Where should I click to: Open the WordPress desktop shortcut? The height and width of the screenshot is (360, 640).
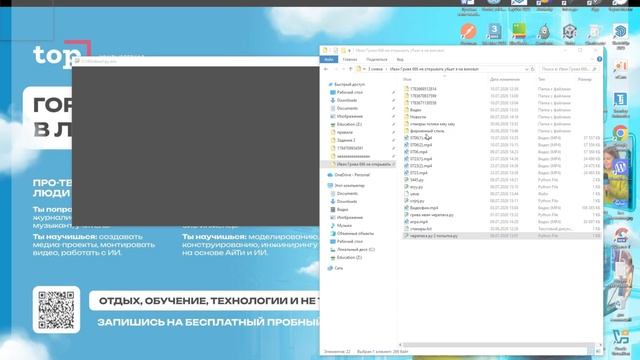click(620, 168)
